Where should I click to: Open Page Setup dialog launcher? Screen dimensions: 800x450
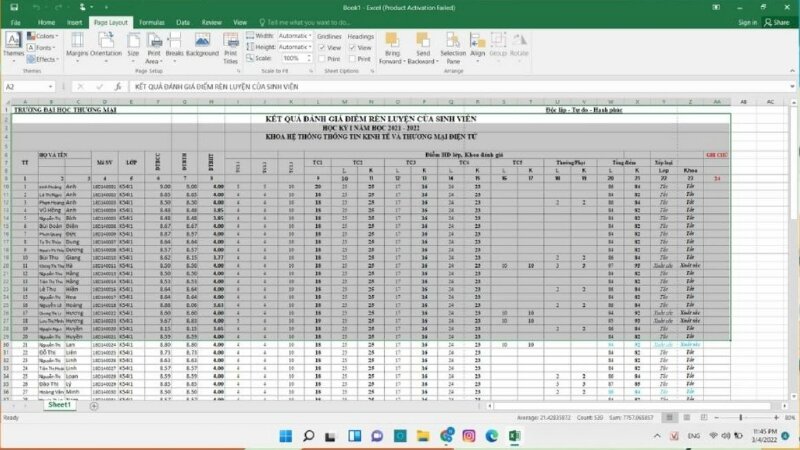coord(239,71)
